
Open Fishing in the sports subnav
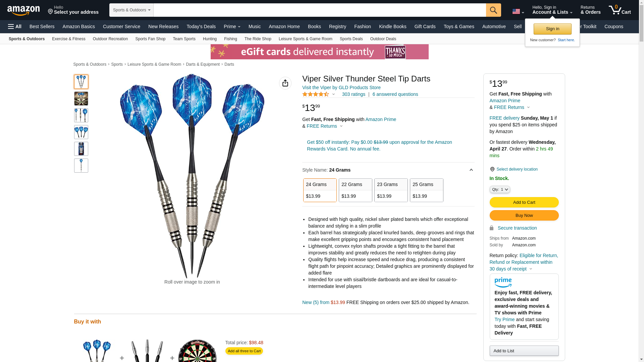(x=230, y=39)
